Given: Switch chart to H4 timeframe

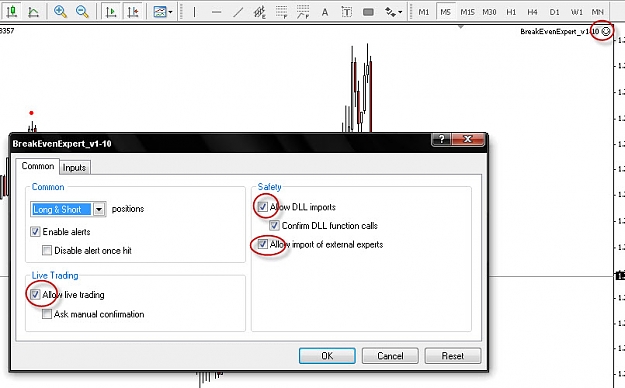Looking at the screenshot, I should point(533,12).
